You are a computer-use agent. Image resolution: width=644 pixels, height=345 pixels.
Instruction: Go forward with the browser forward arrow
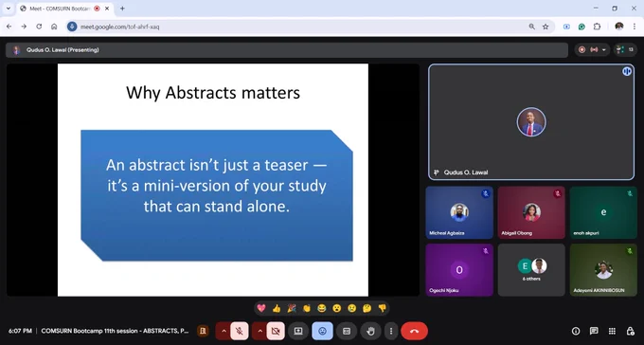(x=24, y=27)
